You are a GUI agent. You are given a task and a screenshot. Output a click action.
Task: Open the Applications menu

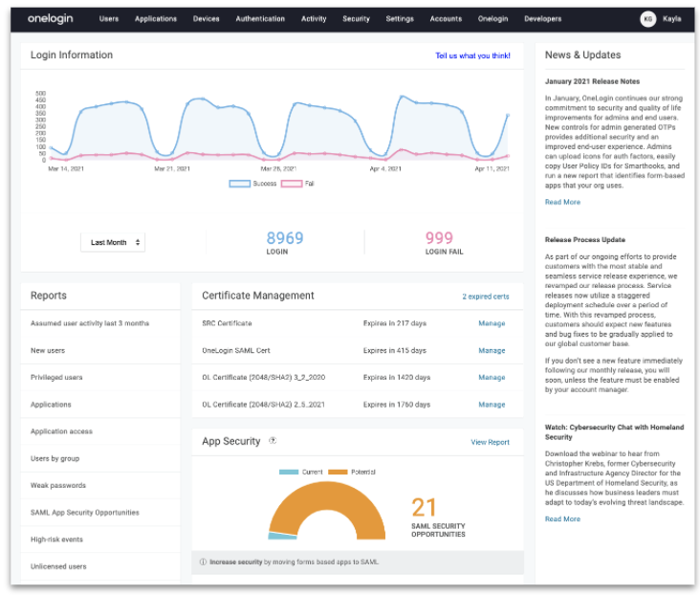[156, 18]
